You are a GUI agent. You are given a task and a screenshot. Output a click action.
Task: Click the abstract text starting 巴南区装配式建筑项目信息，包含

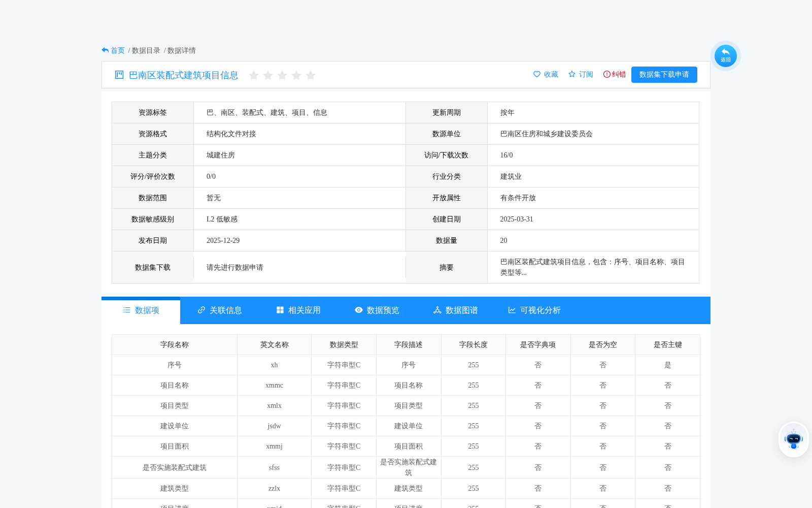click(x=593, y=267)
